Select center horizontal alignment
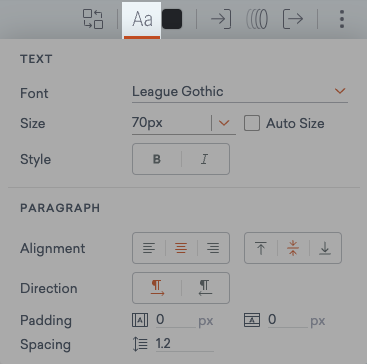Screen dimensions: 367x364 pos(181,248)
